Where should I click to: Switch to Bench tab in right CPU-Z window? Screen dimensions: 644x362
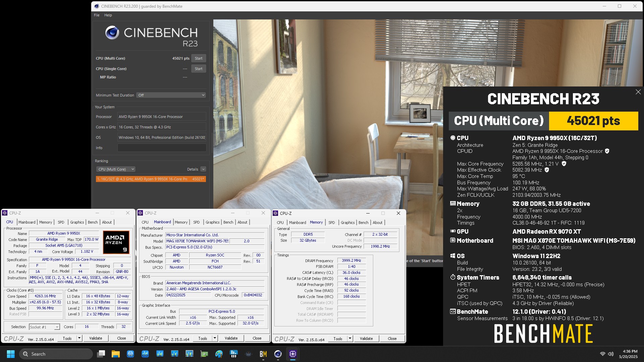pos(363,223)
